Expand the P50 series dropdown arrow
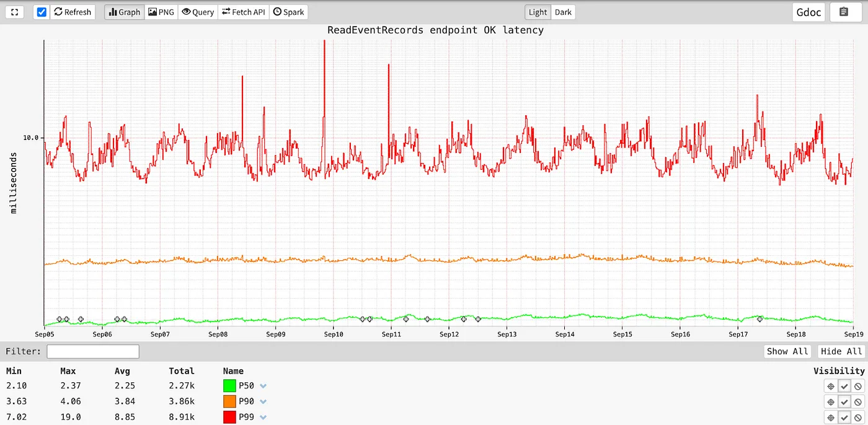The image size is (868, 425). 263,386
